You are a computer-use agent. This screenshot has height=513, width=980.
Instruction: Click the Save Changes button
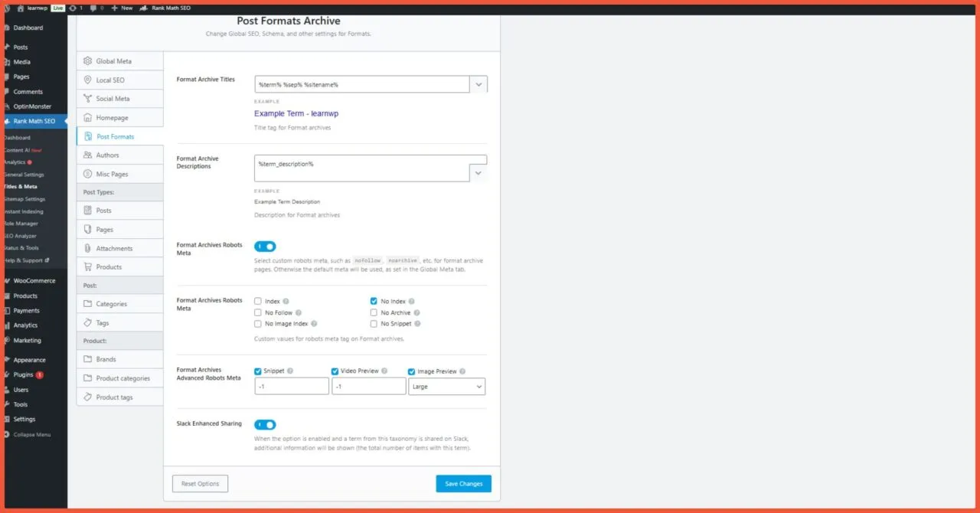(x=463, y=484)
